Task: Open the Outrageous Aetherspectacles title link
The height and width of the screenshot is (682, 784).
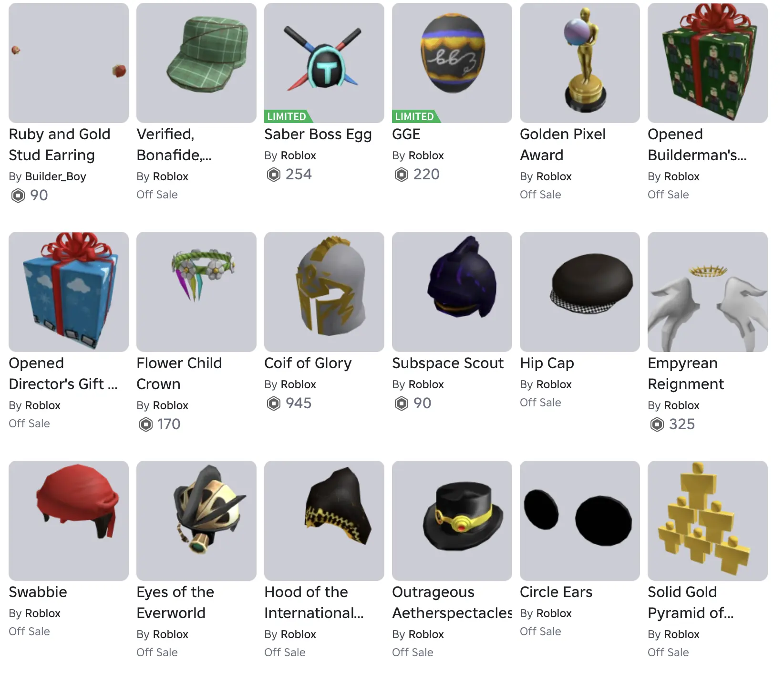Action: coord(452,602)
